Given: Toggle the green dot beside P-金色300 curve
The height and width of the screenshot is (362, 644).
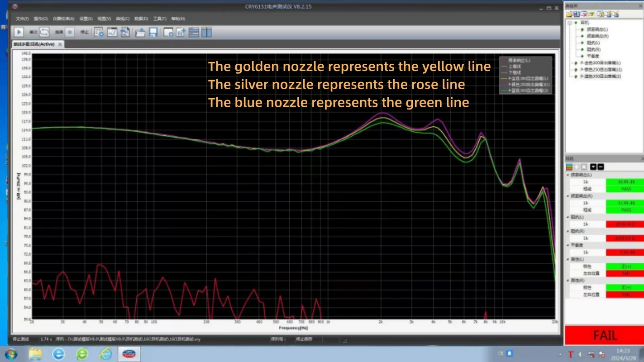Looking at the screenshot, I should (x=575, y=63).
